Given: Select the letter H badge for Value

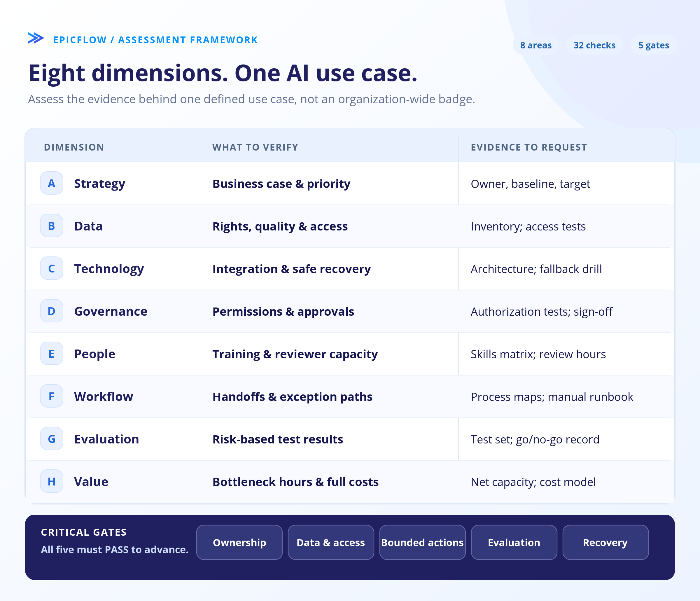Looking at the screenshot, I should (51, 481).
